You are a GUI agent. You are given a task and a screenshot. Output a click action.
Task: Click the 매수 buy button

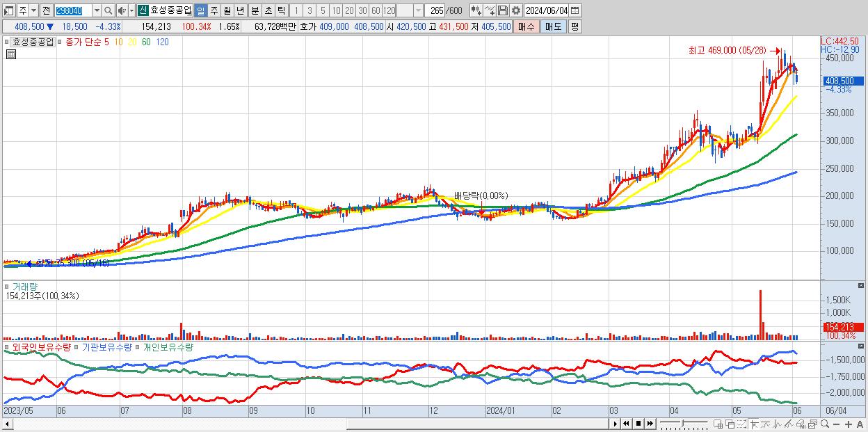527,26
